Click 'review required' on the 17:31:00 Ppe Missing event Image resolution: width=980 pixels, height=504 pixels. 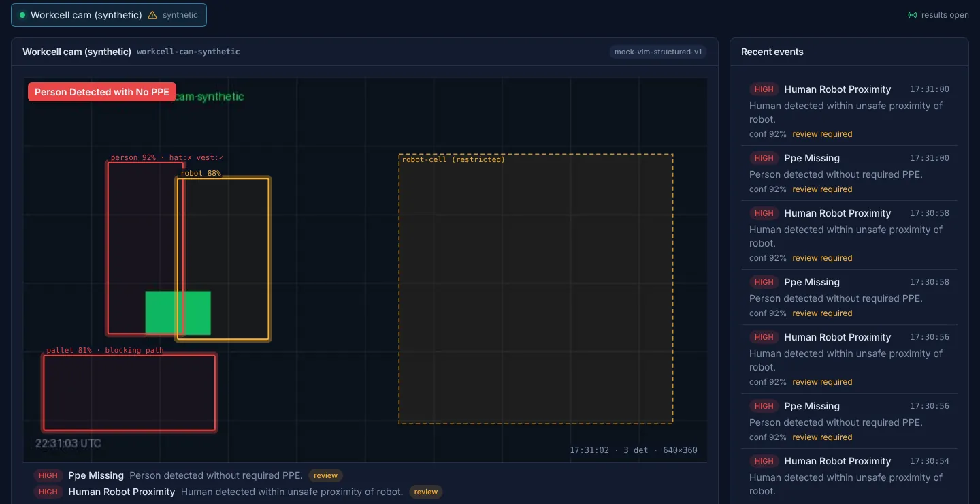tap(822, 189)
